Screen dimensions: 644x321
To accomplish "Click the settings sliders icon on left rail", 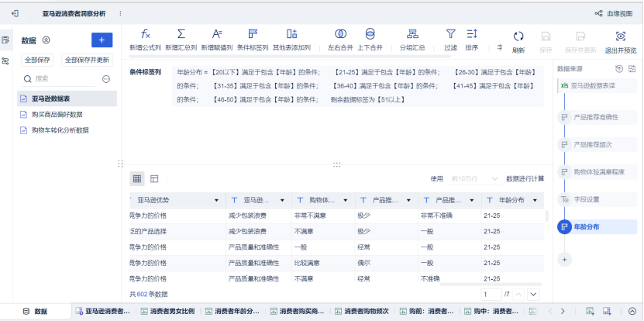I will pyautogui.click(x=5, y=61).
